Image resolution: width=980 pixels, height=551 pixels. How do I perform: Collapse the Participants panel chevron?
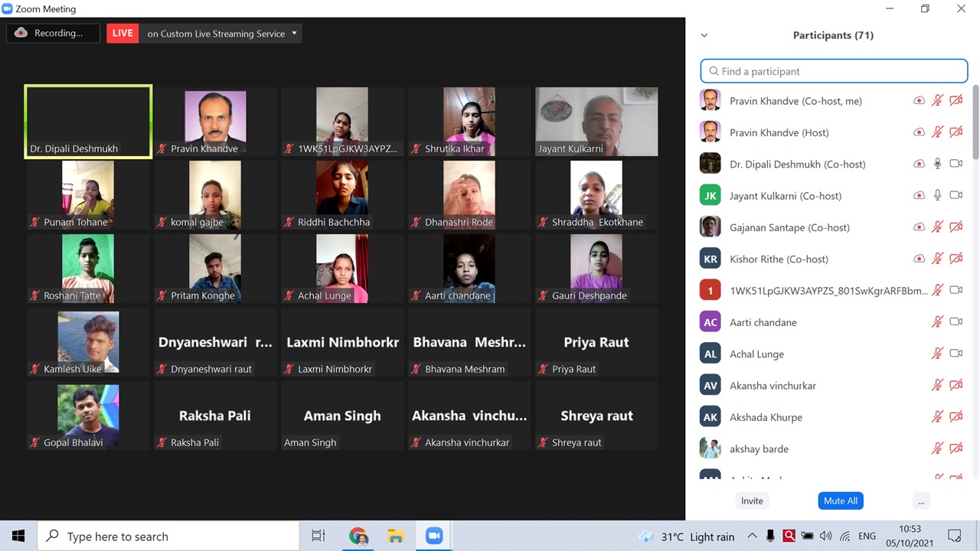click(704, 35)
